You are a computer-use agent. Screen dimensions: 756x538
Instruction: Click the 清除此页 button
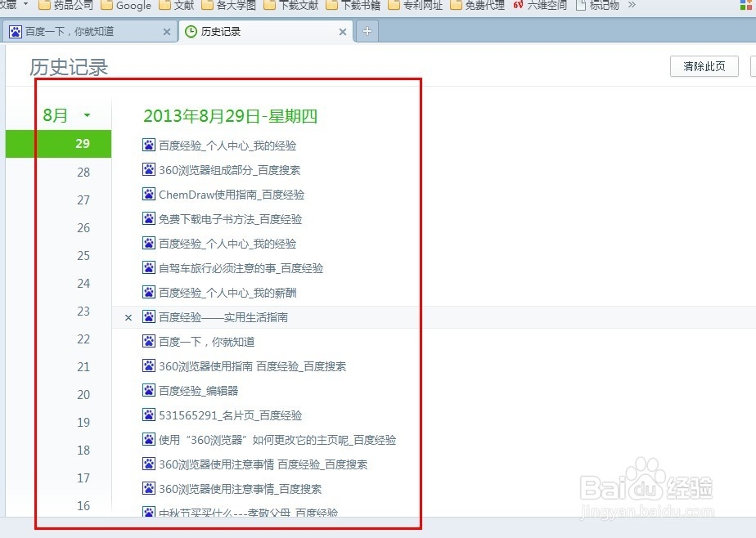click(704, 66)
